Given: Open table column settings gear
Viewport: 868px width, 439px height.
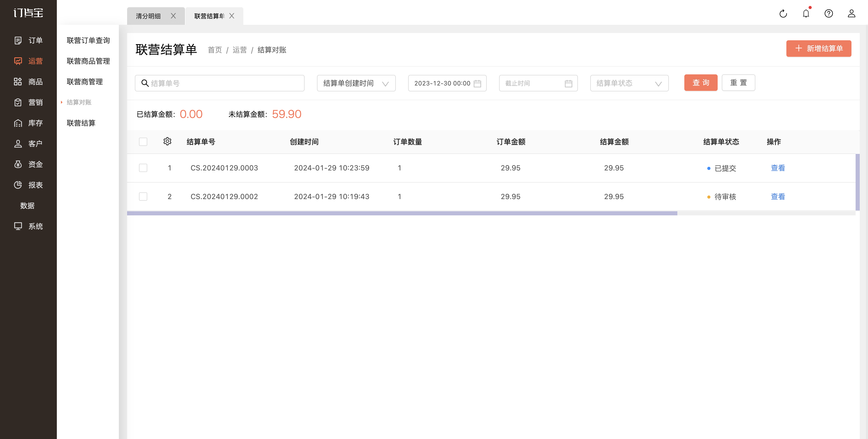Looking at the screenshot, I should tap(167, 141).
